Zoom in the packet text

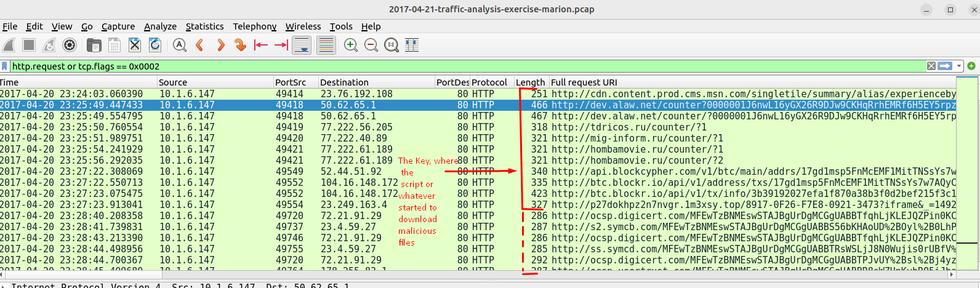tap(351, 45)
